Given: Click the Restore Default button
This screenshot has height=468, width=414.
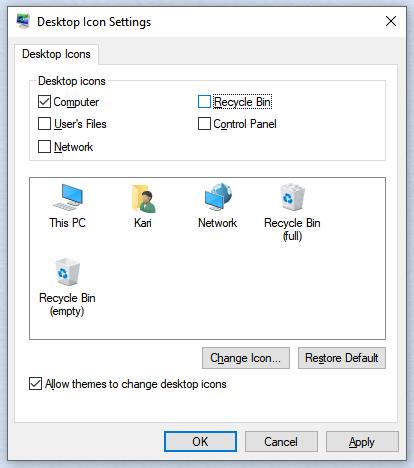Looking at the screenshot, I should click(342, 358).
